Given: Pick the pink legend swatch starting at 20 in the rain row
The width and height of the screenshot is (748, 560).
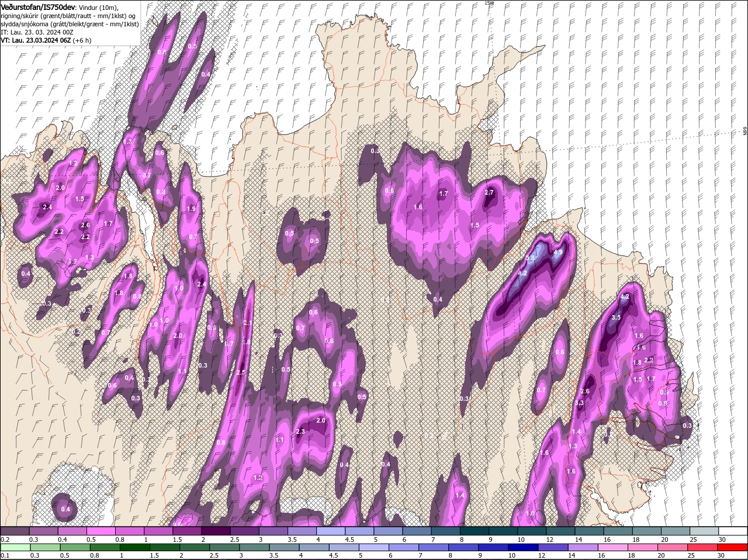Looking at the screenshot, I should 674,547.
